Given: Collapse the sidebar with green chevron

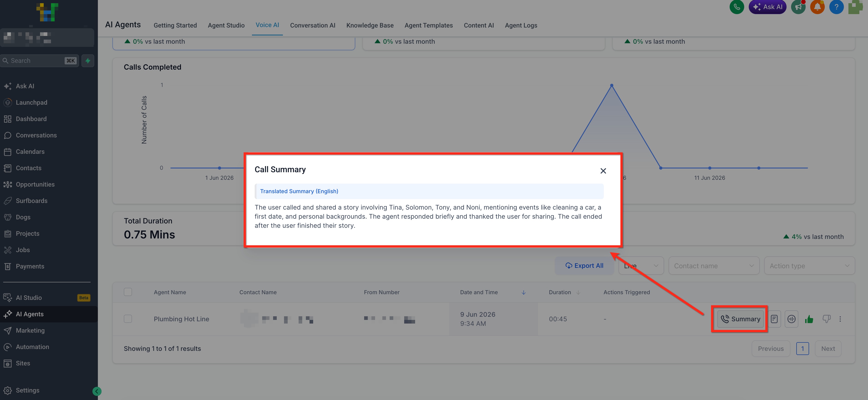Looking at the screenshot, I should (x=97, y=391).
